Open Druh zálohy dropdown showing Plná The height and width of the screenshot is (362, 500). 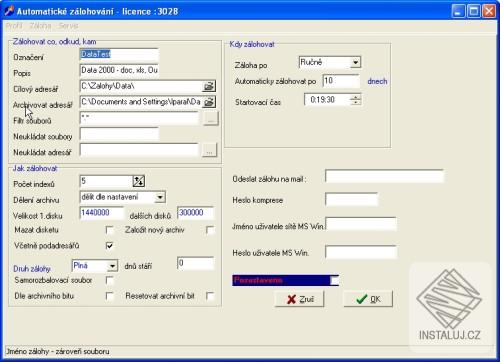112,266
